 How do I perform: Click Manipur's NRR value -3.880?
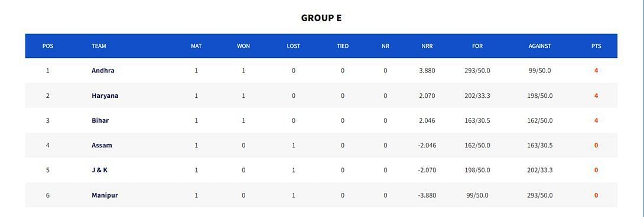point(427,195)
